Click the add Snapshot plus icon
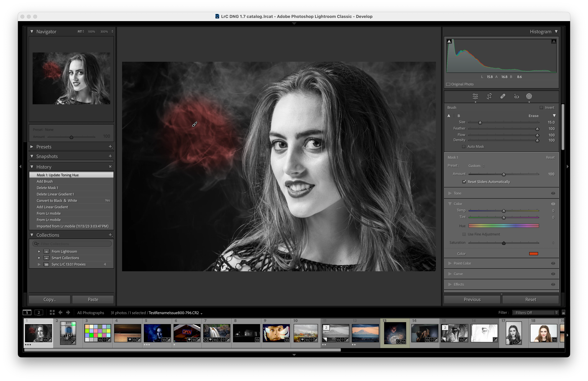Screen dimensions: 588x381 pyautogui.click(x=110, y=156)
